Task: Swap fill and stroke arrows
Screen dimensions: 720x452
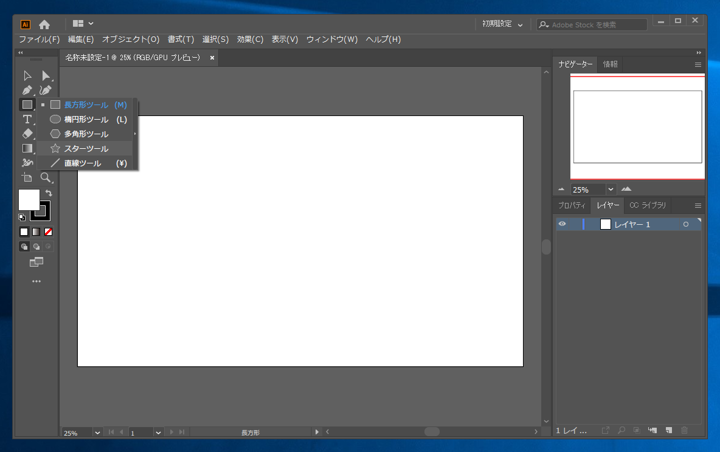Action: pyautogui.click(x=49, y=193)
